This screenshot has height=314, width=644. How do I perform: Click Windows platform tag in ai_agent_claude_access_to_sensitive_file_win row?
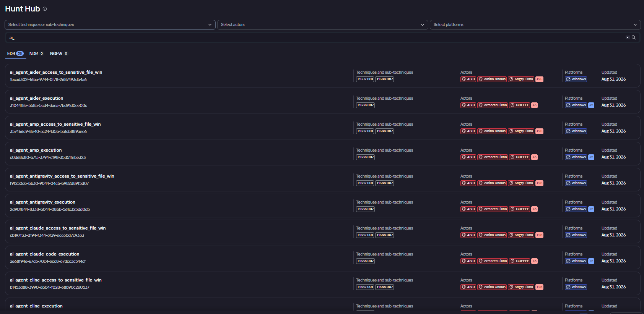(576, 235)
